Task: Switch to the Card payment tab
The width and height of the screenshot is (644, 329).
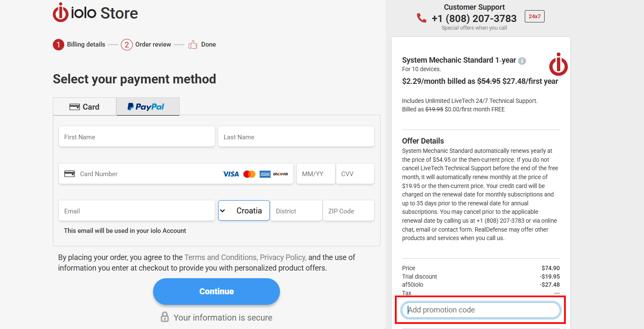Action: coord(85,107)
